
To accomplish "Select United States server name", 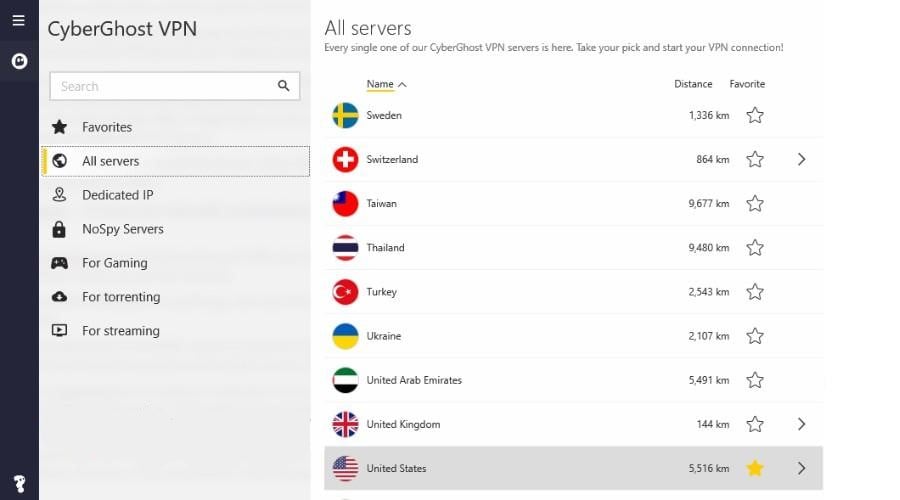I will coord(396,468).
